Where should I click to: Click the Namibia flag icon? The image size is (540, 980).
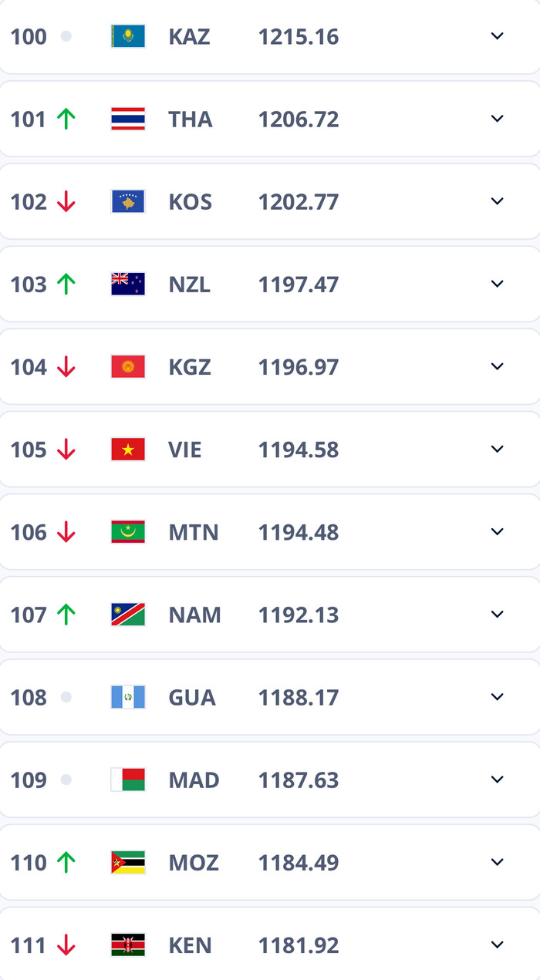[127, 615]
